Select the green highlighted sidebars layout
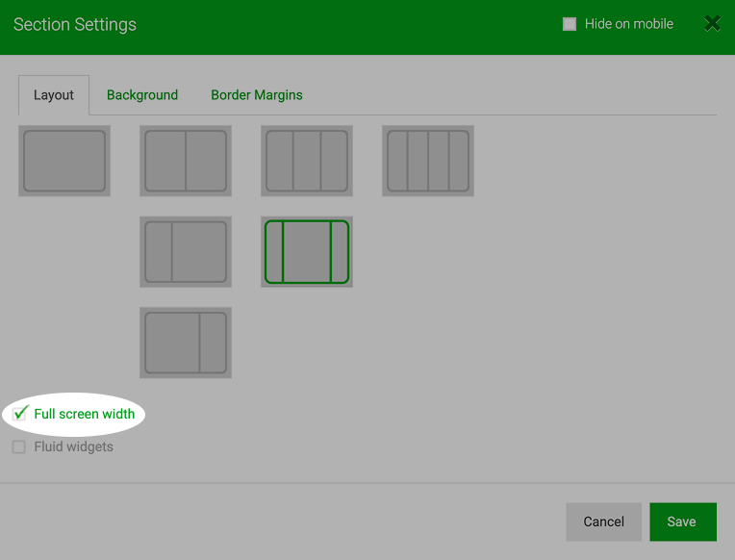This screenshot has height=560, width=735. click(x=307, y=252)
